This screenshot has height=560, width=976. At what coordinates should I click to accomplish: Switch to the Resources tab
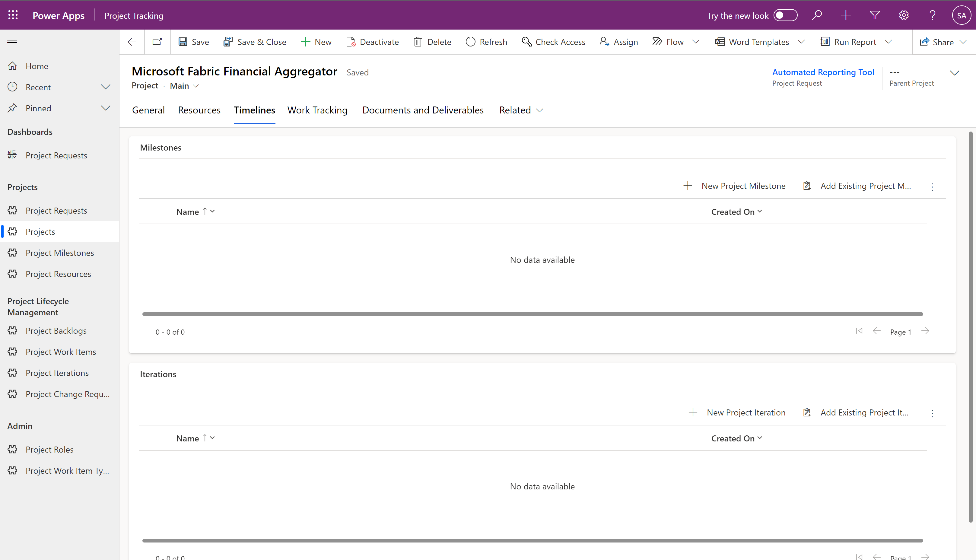tap(199, 110)
